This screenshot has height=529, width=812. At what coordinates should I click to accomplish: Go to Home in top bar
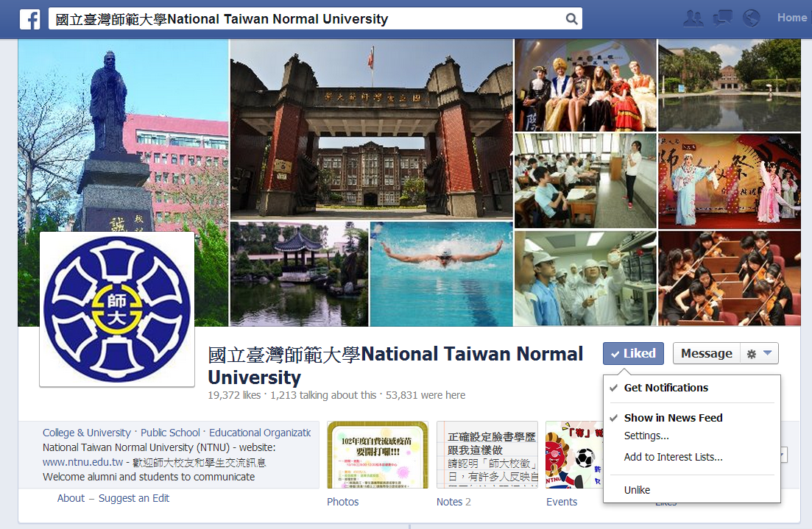pyautogui.click(x=792, y=18)
